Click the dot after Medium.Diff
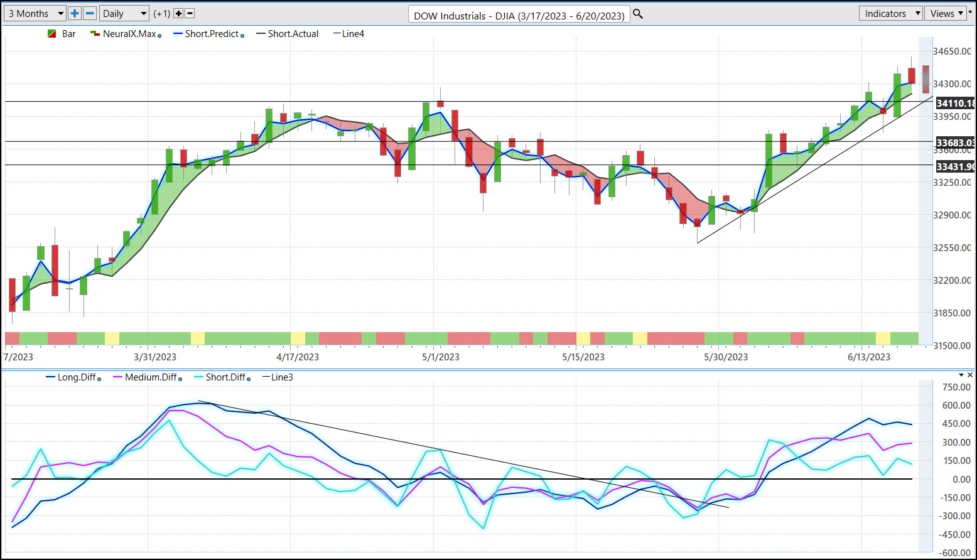 [x=180, y=379]
